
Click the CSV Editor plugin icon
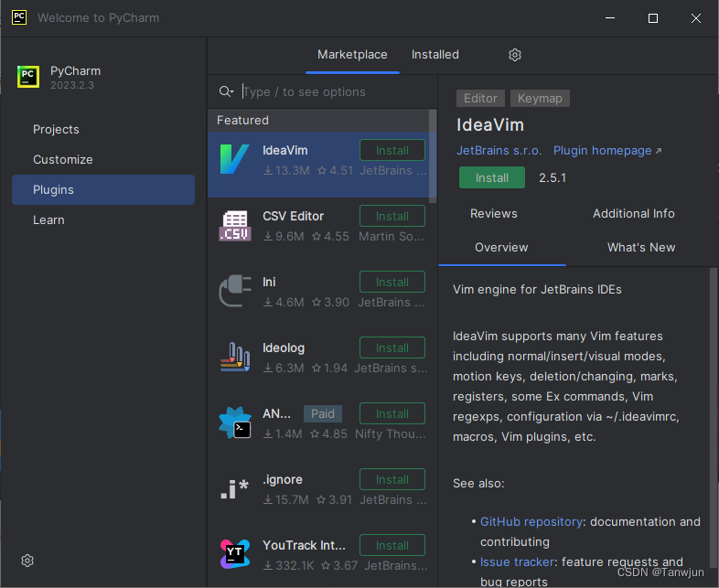coord(235,226)
